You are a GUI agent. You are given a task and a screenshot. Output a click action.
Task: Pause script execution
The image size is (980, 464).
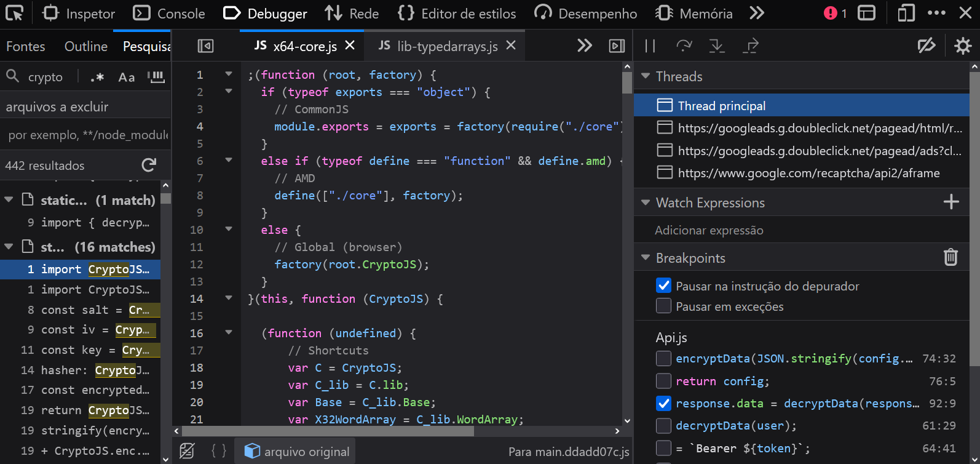[650, 46]
